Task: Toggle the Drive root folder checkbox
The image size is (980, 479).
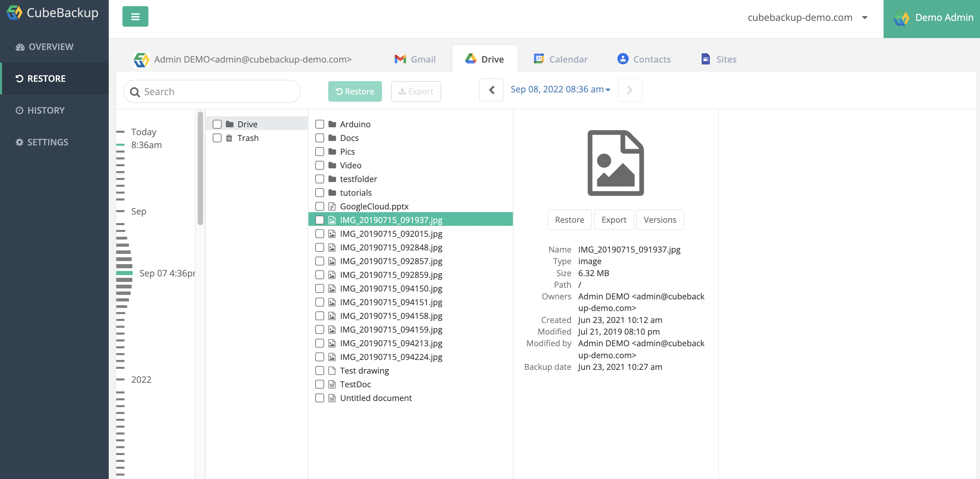Action: click(x=217, y=124)
